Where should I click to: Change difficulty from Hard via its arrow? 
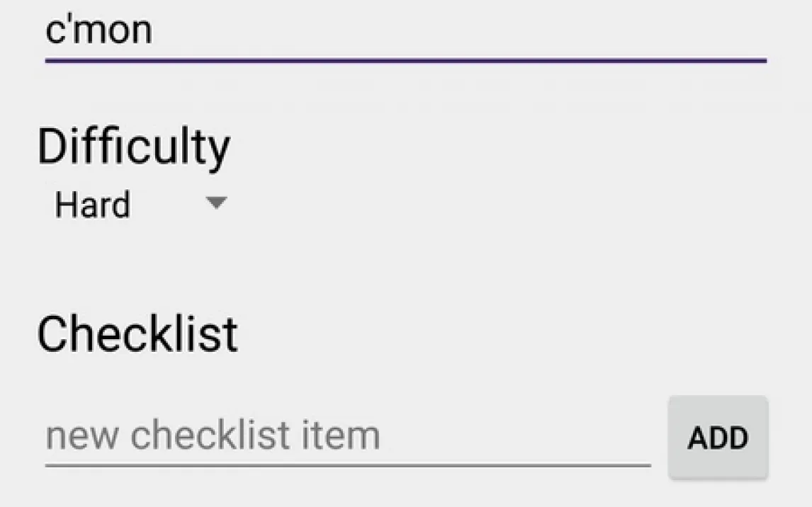coord(217,203)
